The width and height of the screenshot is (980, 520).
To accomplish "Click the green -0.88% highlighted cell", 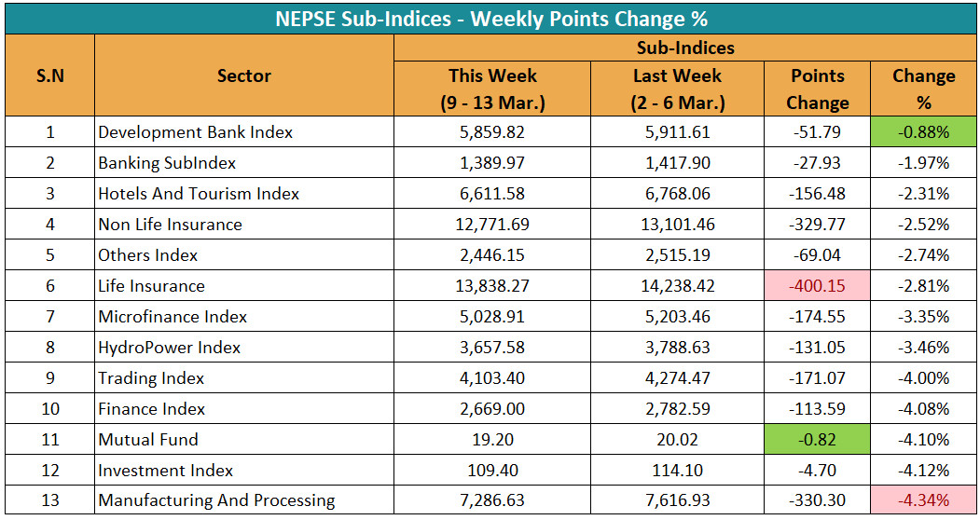I will click(923, 132).
